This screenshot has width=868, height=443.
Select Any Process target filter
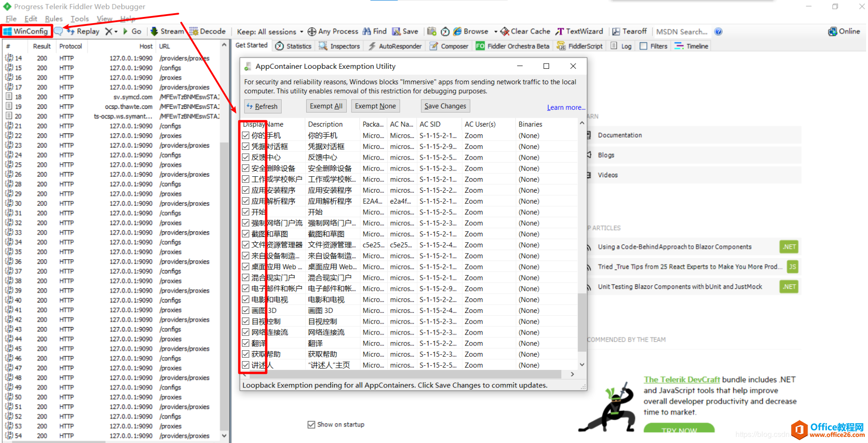(333, 31)
